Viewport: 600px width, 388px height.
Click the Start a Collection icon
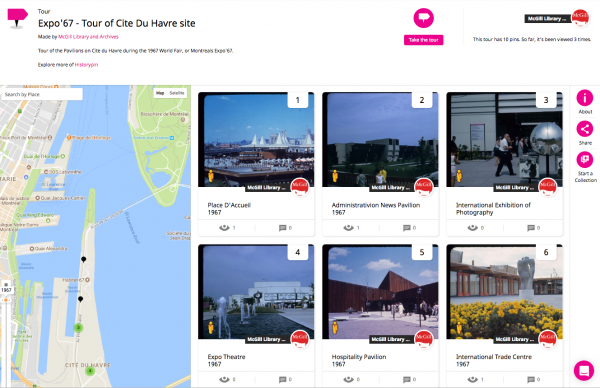tap(585, 160)
